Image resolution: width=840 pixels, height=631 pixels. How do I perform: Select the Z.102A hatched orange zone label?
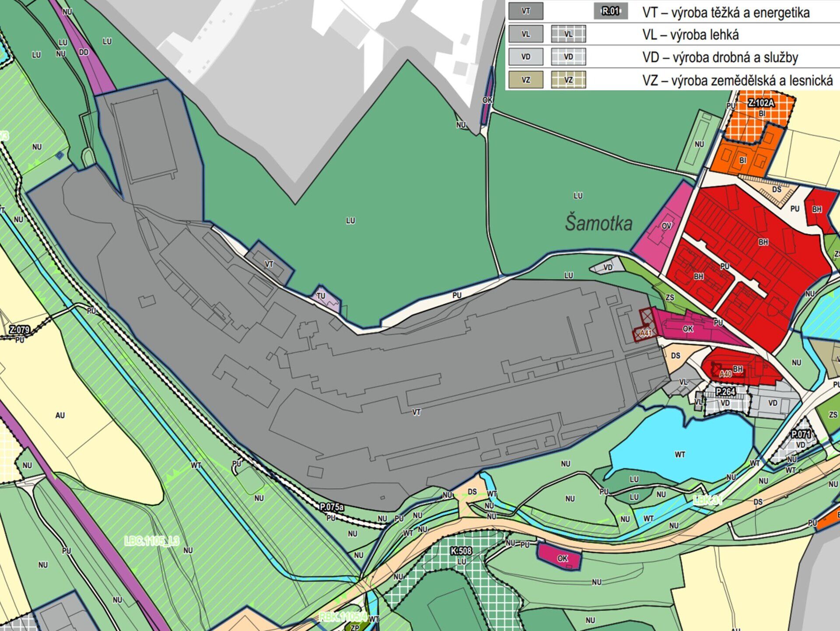pos(761,103)
